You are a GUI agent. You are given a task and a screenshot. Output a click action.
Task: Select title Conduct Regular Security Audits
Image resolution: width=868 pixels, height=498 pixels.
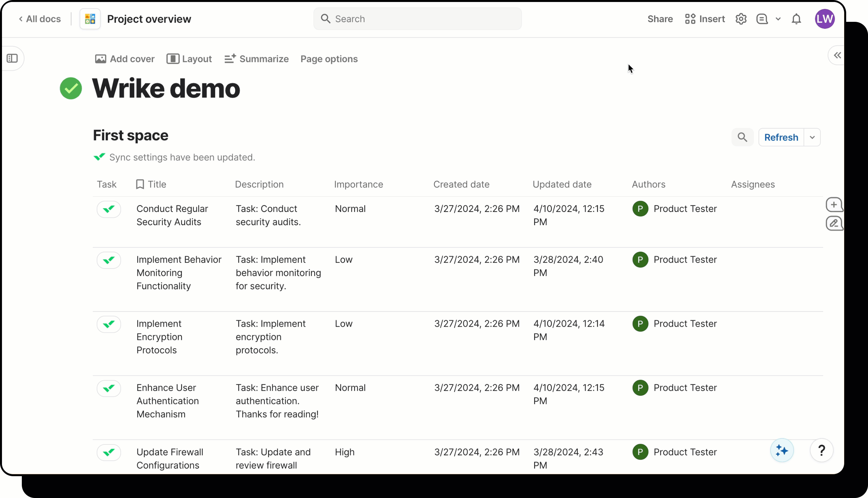click(x=172, y=216)
